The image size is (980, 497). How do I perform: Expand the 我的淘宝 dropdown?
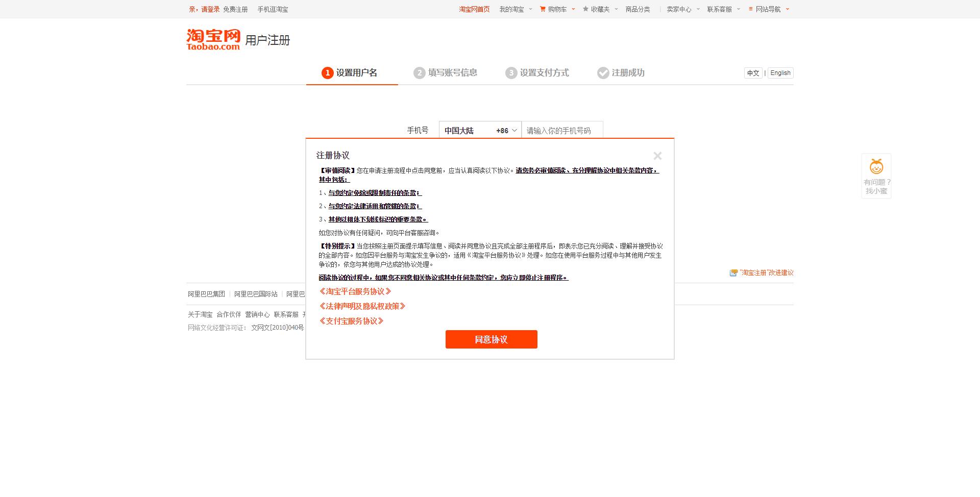pos(530,9)
